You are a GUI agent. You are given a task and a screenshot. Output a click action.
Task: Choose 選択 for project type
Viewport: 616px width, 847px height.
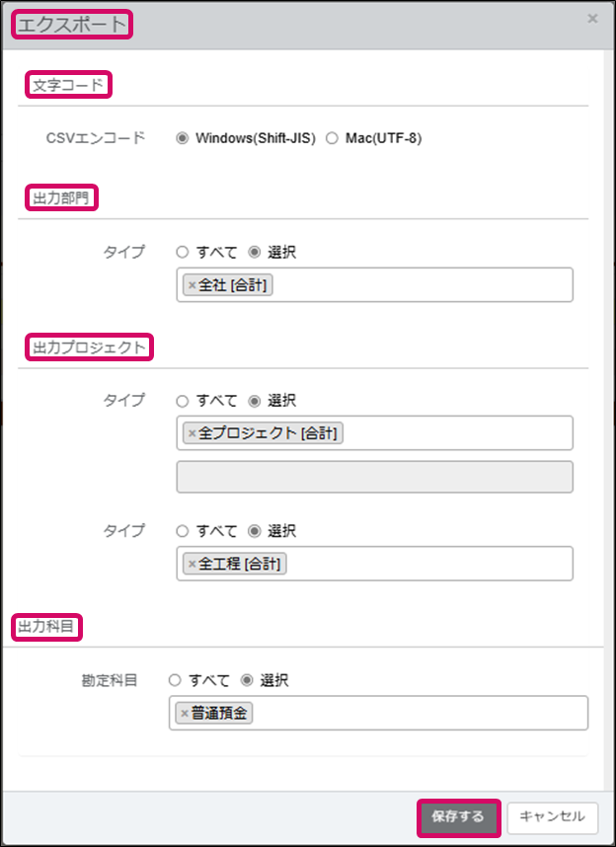click(255, 401)
